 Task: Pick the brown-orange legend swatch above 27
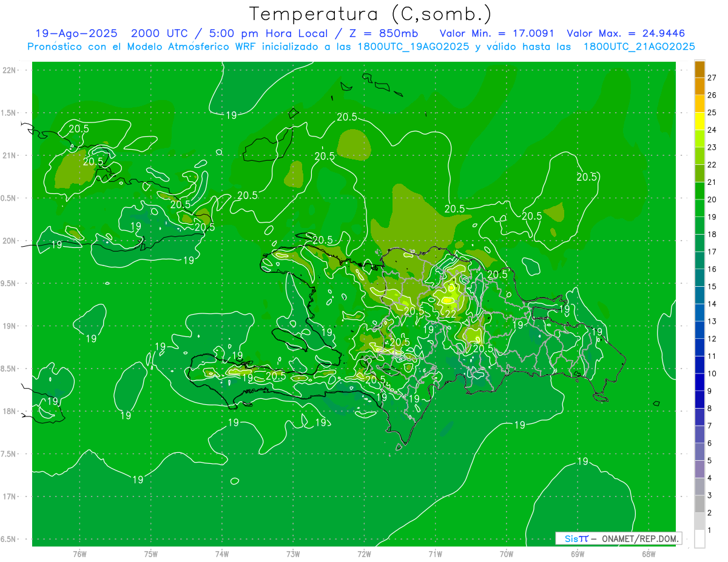pyautogui.click(x=699, y=69)
